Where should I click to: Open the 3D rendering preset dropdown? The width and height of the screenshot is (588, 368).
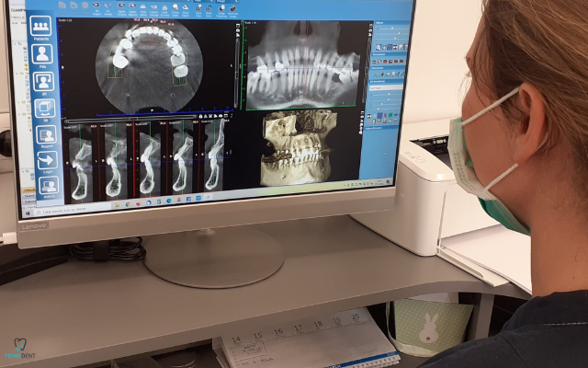(386, 88)
